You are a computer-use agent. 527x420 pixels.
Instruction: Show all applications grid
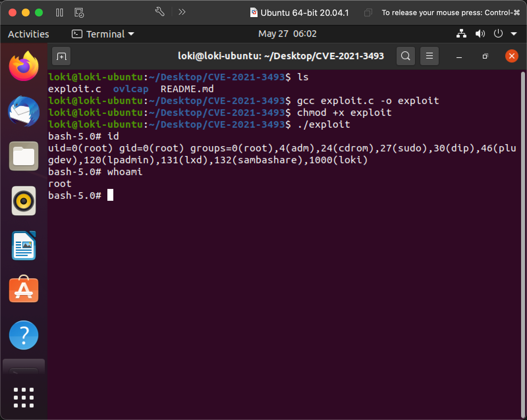click(x=23, y=398)
